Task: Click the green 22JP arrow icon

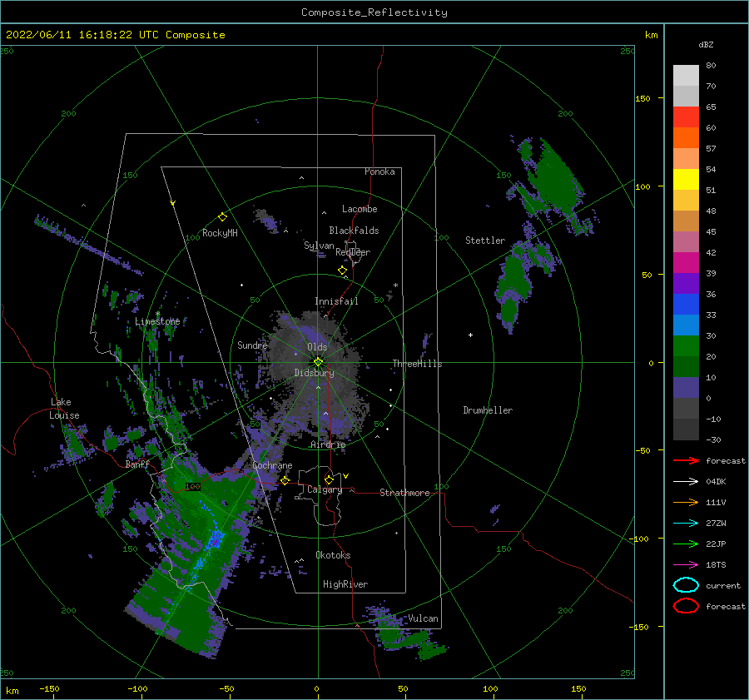Action: pyautogui.click(x=686, y=544)
